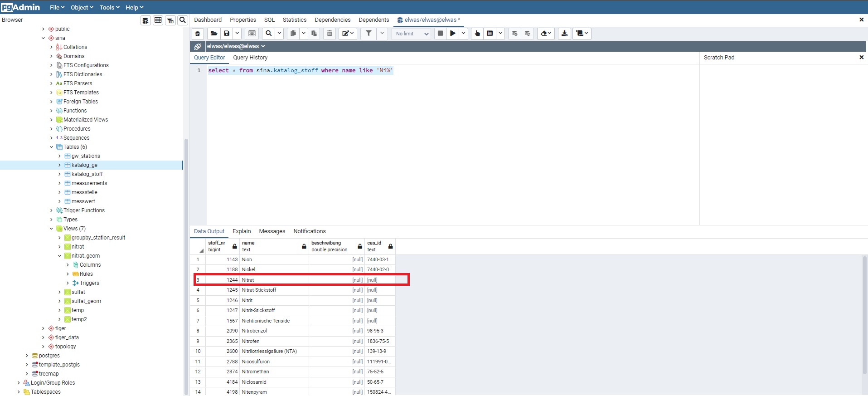This screenshot has height=396, width=868.
Task: Switch to the Messages tab
Action: coord(272,231)
